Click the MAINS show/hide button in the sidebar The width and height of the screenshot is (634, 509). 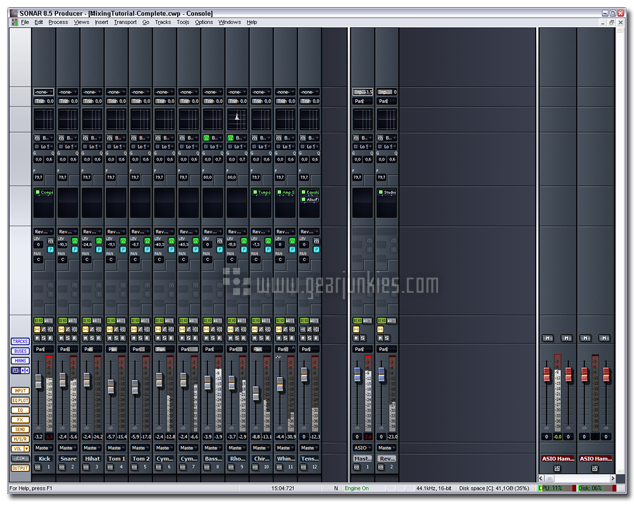pyautogui.click(x=20, y=361)
